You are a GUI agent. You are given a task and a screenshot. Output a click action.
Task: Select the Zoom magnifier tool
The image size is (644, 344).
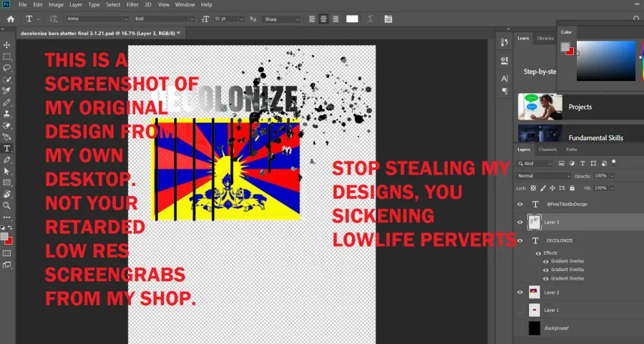(x=7, y=206)
